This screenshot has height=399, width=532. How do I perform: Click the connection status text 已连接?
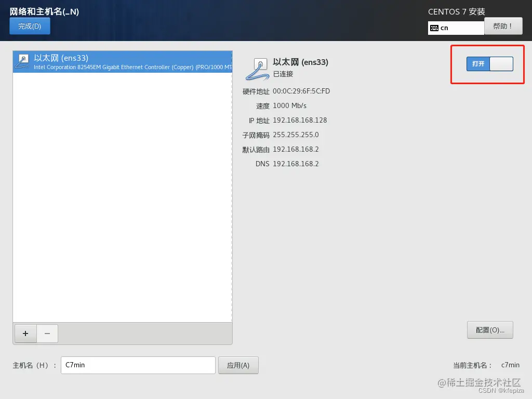[283, 74]
